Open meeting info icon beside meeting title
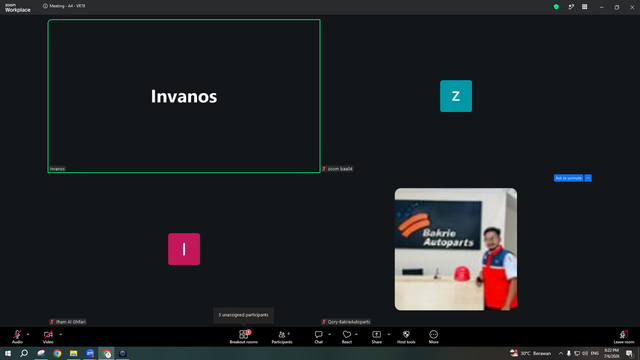 (x=45, y=6)
